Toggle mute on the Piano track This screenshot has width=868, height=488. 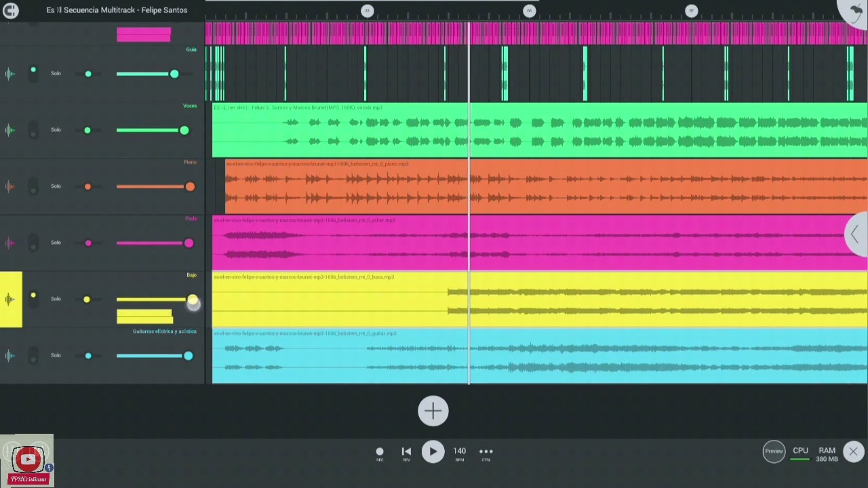click(x=33, y=186)
